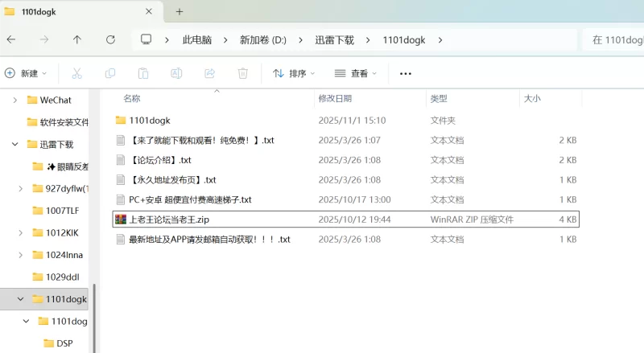Open the 查看 view dropdown
This screenshot has width=644, height=353.
356,73
